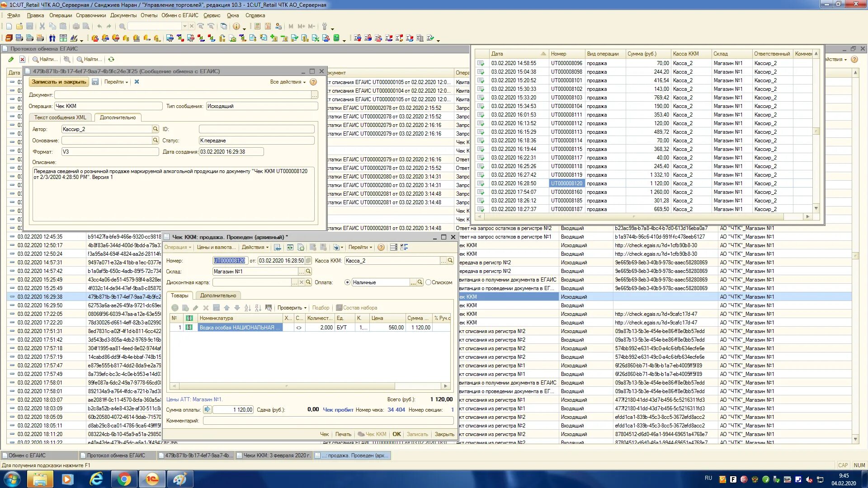Select the Списком payment radio button
The width and height of the screenshot is (868, 488).
(x=428, y=282)
